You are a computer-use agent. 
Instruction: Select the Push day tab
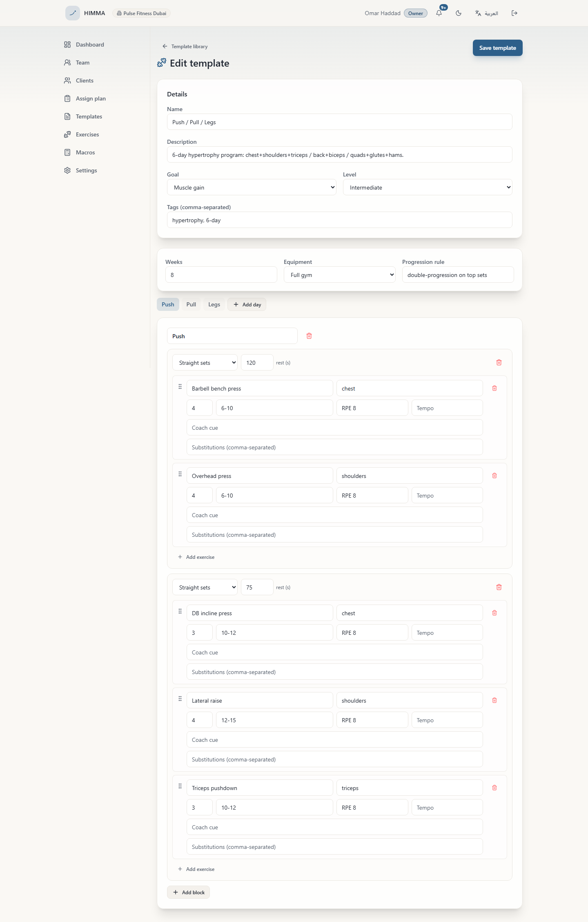pyautogui.click(x=168, y=304)
